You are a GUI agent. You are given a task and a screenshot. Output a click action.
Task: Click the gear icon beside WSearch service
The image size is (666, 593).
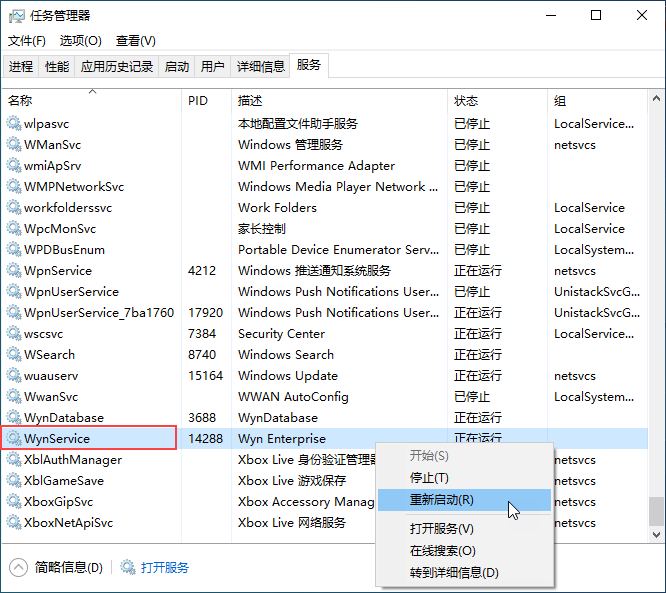[14, 355]
